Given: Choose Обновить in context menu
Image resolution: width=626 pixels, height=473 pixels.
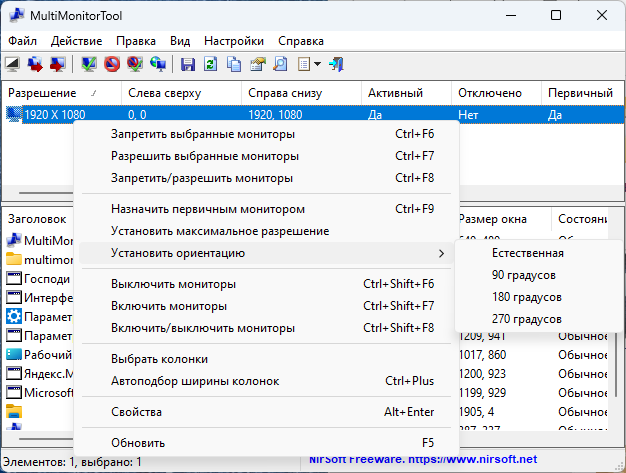Looking at the screenshot, I should 266,443.
